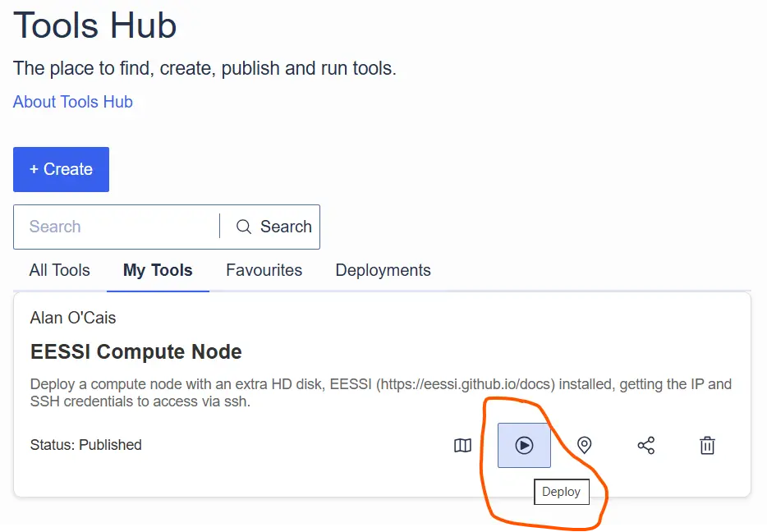
Task: Open the EESSI Compute Node tool title
Action: tap(135, 351)
